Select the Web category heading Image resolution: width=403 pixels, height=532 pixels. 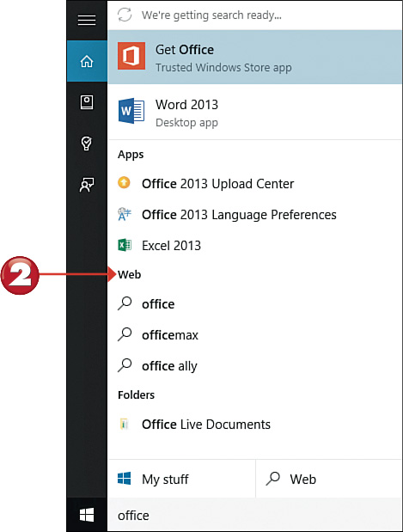(129, 274)
